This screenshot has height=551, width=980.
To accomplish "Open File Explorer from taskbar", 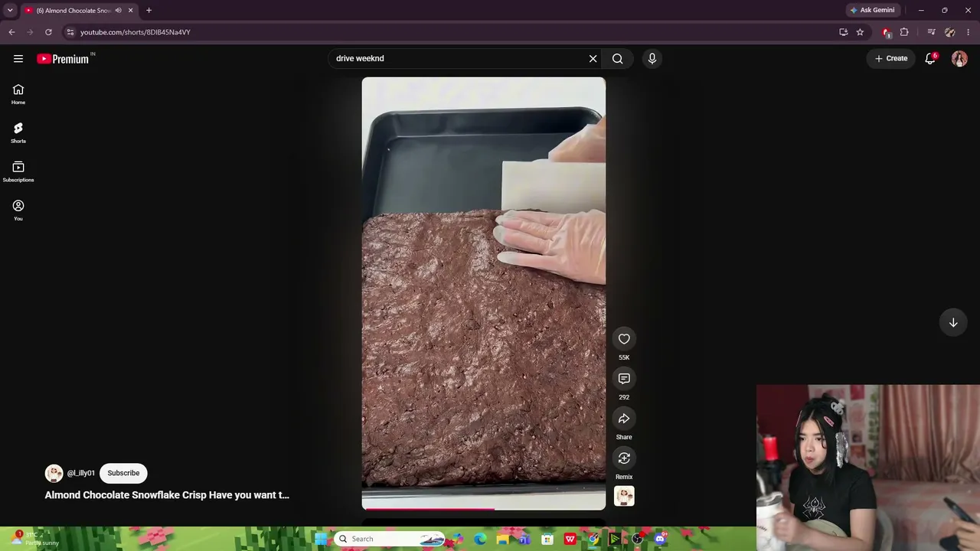I will pos(502,539).
